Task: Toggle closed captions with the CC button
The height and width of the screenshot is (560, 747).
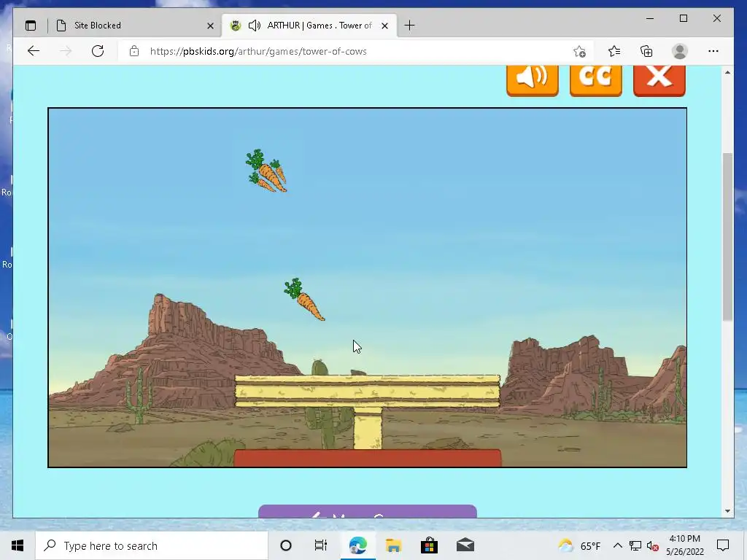Action: [595, 80]
